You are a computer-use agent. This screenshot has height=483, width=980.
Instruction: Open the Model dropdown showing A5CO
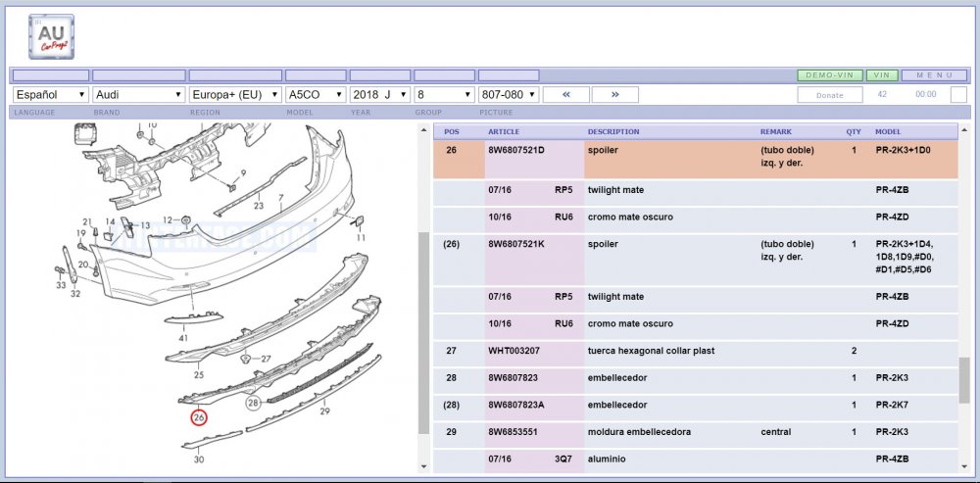coord(316,94)
